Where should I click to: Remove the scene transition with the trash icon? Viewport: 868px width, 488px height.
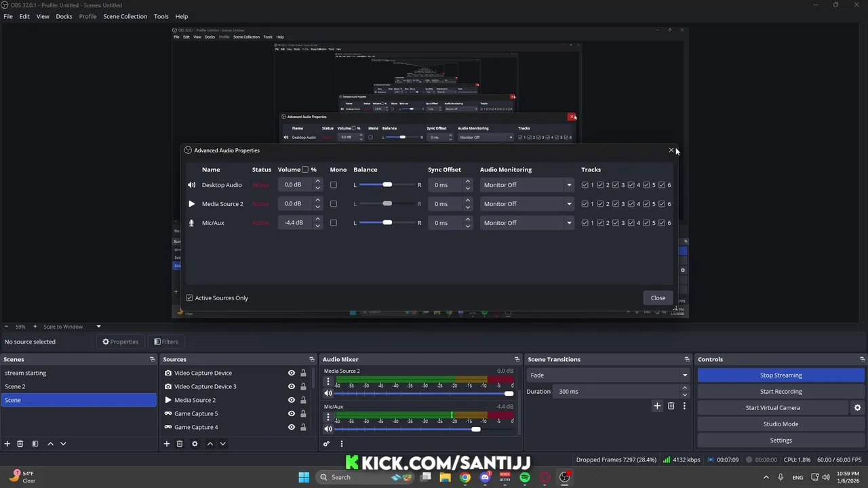click(671, 406)
